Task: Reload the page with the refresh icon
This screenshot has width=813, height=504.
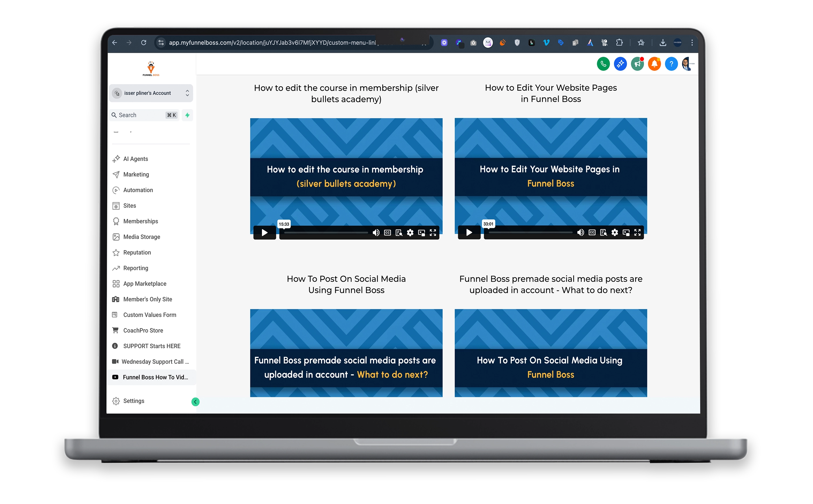Action: (x=144, y=42)
